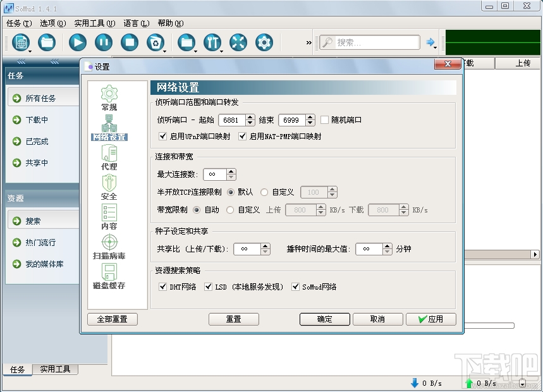The width and height of the screenshot is (543, 392).
Task: Click the stepper on start port 6881
Action: 250,120
